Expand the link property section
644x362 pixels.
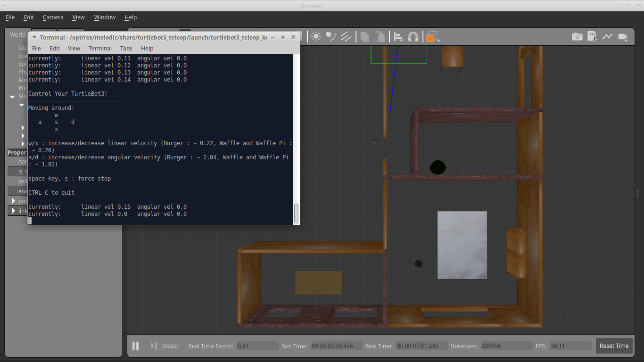pyautogui.click(x=13, y=211)
